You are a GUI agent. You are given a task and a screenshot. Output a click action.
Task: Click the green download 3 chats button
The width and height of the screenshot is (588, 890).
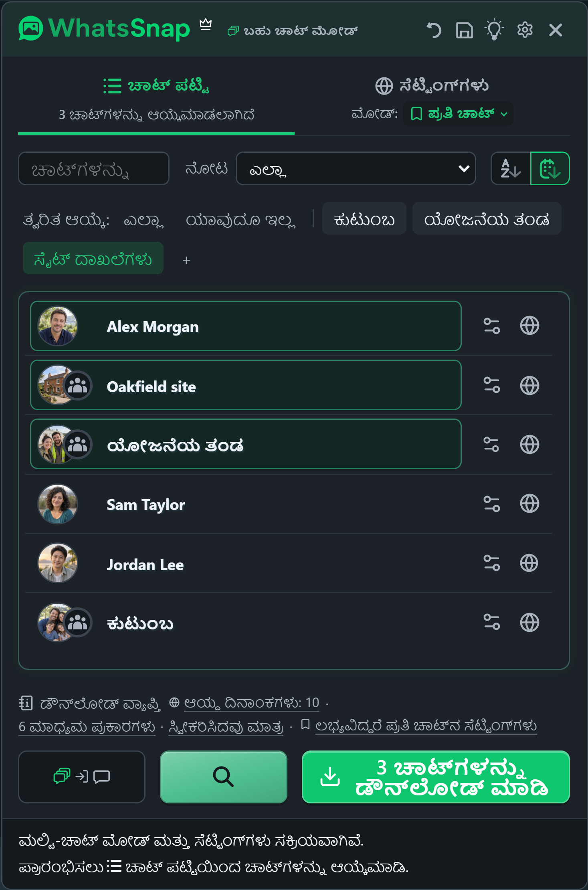pyautogui.click(x=436, y=777)
